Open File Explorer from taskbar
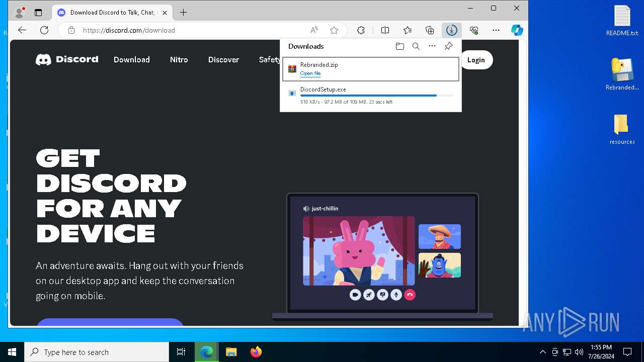This screenshot has height=362, width=644. [231, 352]
